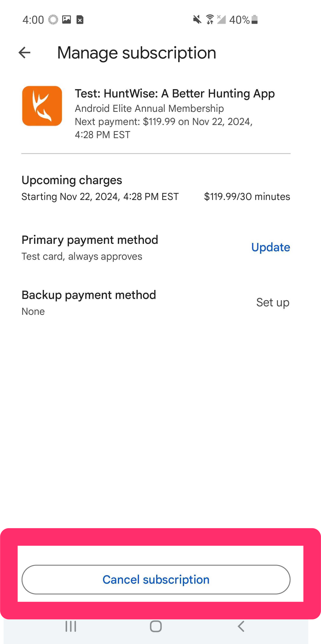Click Set up for backup payment

coord(273,302)
